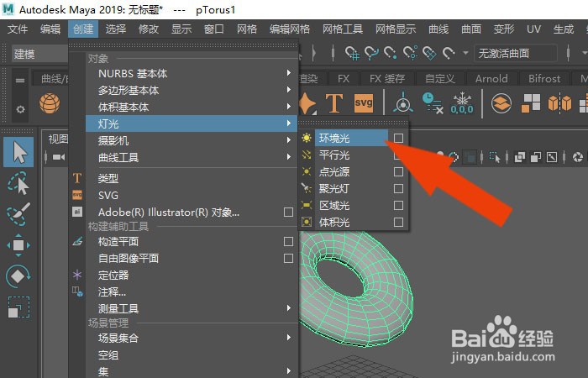
Task: Open the 编辑 menu
Action: click(x=50, y=29)
